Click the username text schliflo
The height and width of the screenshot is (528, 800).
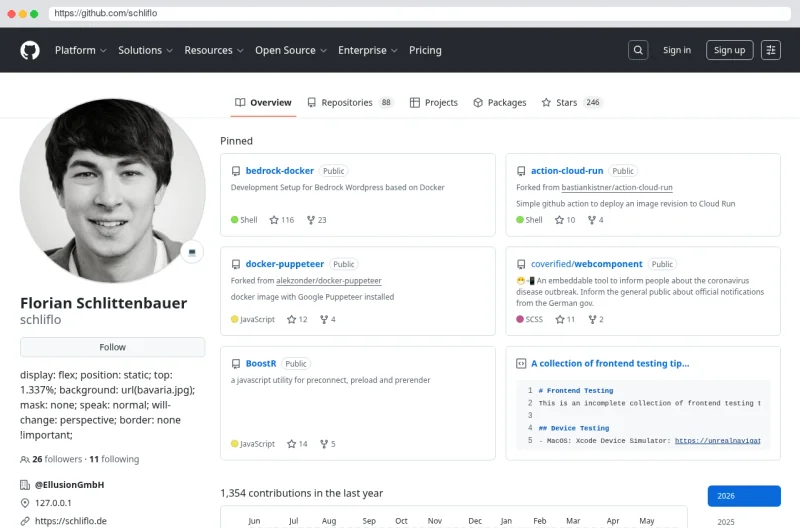[40, 320]
